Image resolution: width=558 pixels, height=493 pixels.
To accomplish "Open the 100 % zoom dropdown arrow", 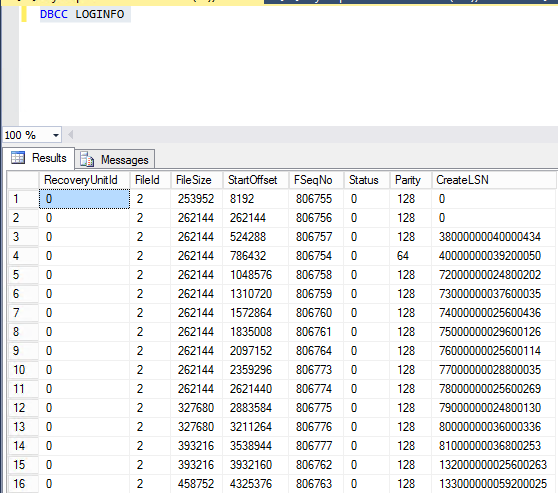I will [56, 135].
